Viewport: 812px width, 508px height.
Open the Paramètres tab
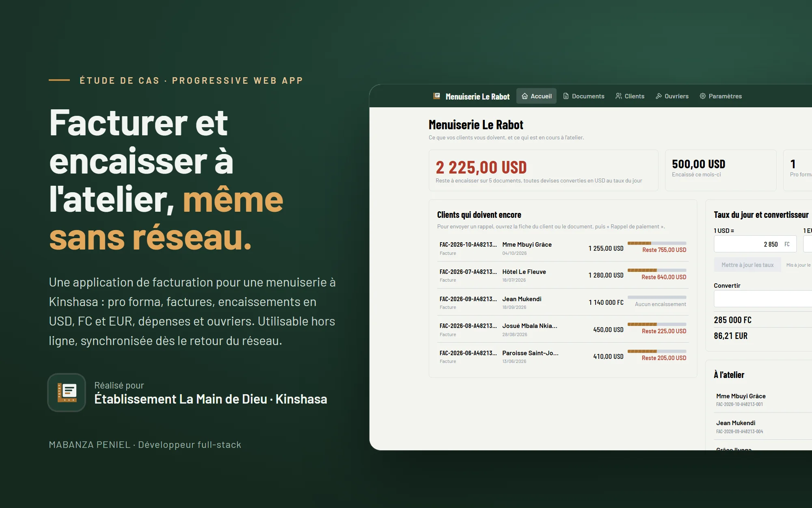point(721,96)
